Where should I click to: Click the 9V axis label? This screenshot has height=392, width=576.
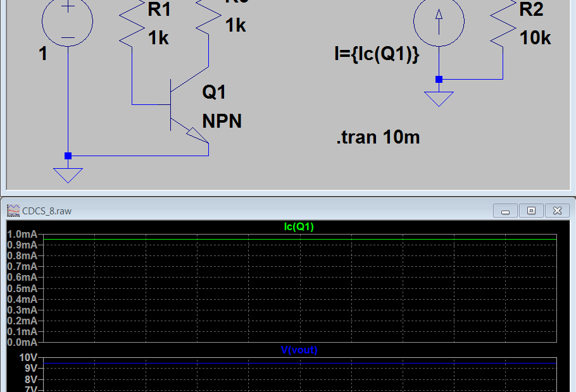click(x=31, y=368)
